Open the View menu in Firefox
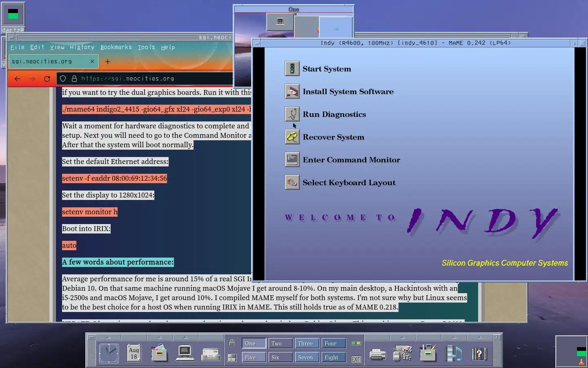This screenshot has width=588, height=368. pos(57,47)
